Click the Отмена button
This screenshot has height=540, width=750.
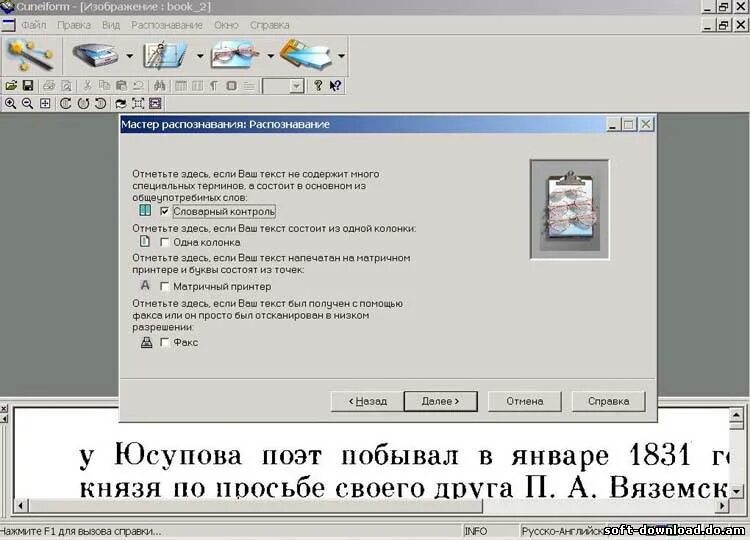click(525, 401)
